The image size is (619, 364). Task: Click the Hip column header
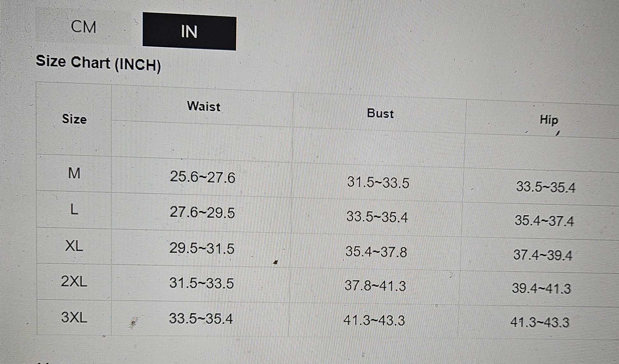coord(549,120)
